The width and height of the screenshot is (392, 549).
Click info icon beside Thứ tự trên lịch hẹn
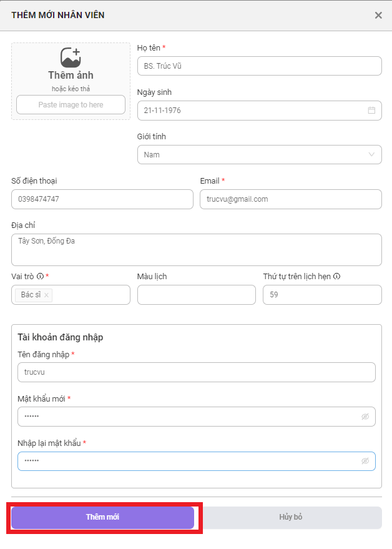336,276
